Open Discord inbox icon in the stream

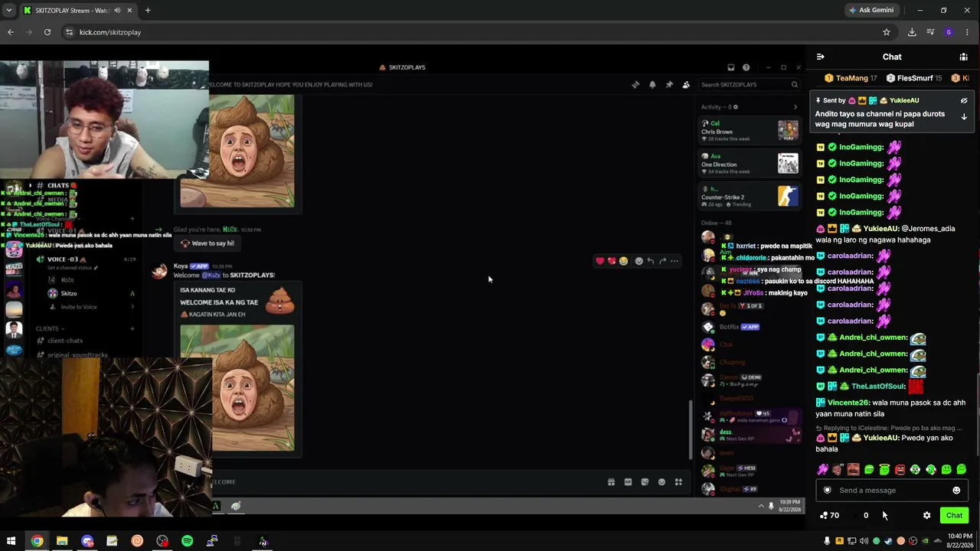(730, 67)
